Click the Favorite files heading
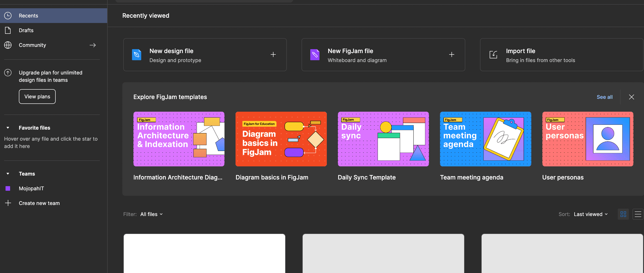644x273 pixels. coord(34,128)
